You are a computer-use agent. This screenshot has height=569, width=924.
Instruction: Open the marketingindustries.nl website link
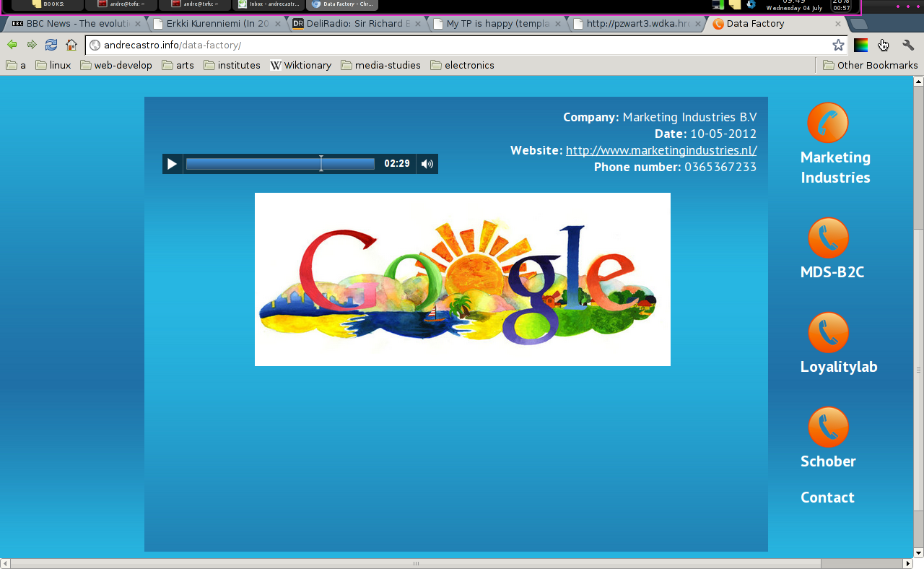tap(661, 150)
